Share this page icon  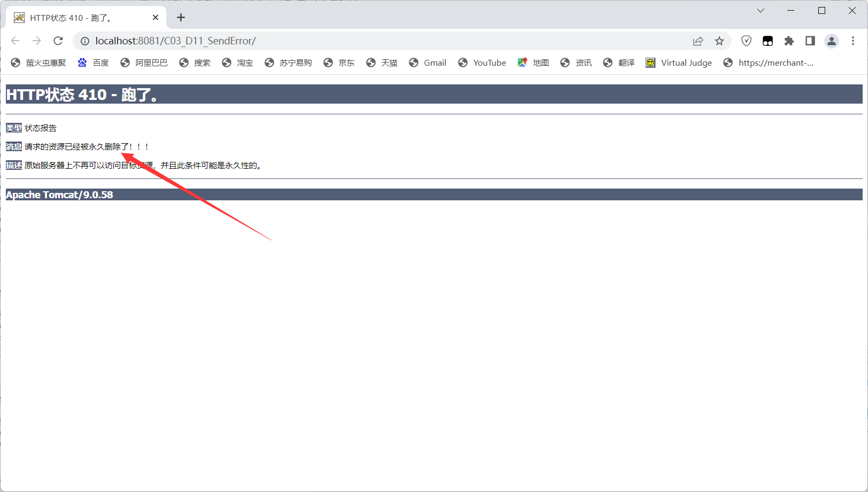[698, 41]
